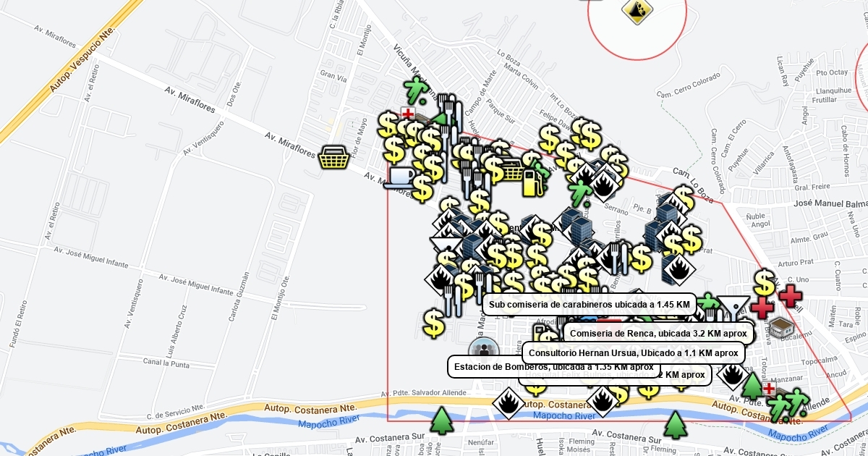This screenshot has height=456, width=868.
Task: Click the house icon near Bucalemu
Action: click(x=780, y=327)
